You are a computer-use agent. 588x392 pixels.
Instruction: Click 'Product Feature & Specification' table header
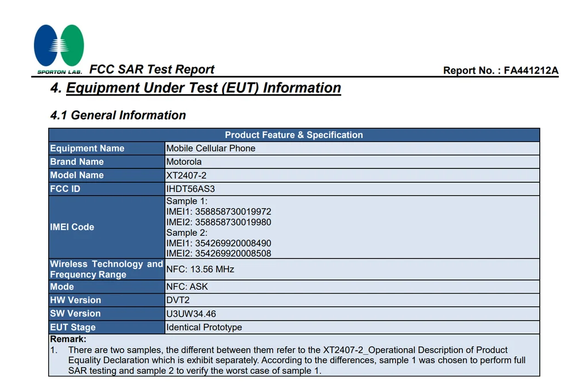pos(294,135)
